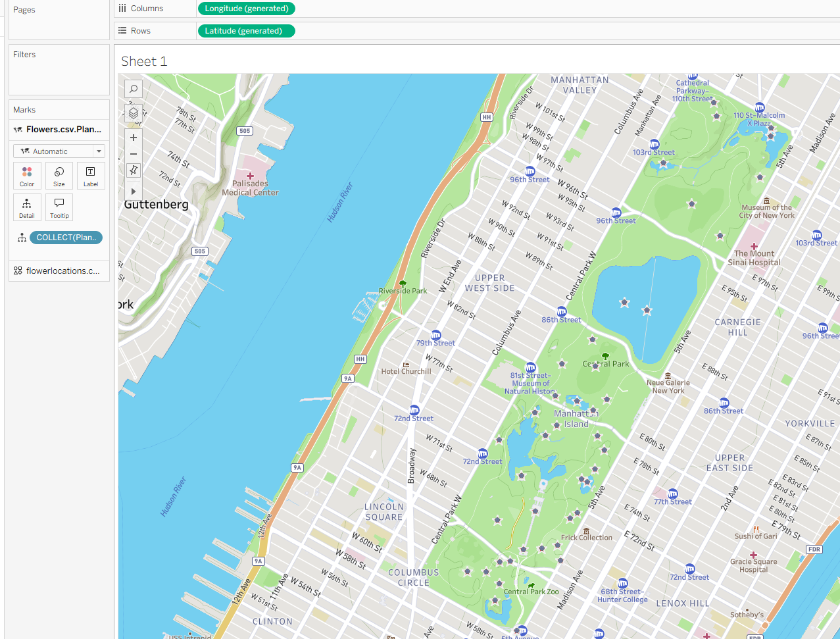
Task: Click the Filters shelf
Action: (x=59, y=70)
